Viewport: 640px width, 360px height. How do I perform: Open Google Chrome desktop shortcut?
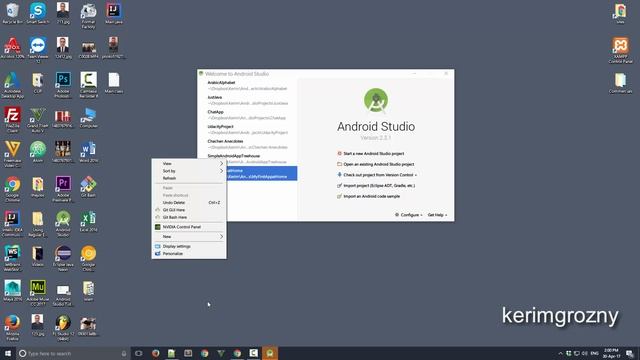click(x=12, y=189)
